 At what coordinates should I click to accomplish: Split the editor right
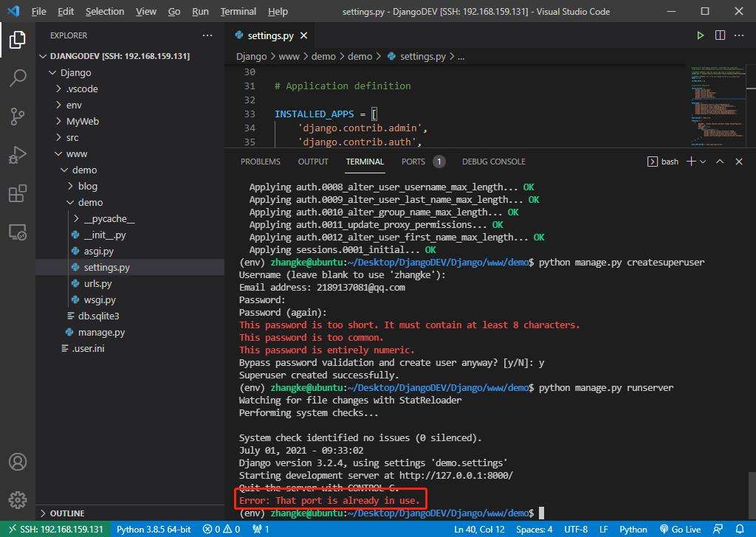tap(720, 35)
